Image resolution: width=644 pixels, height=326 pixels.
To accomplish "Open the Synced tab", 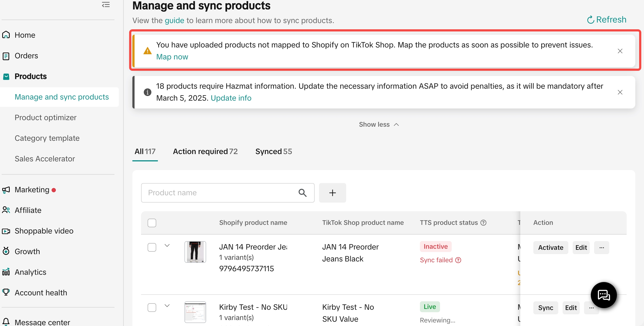I will click(x=273, y=151).
